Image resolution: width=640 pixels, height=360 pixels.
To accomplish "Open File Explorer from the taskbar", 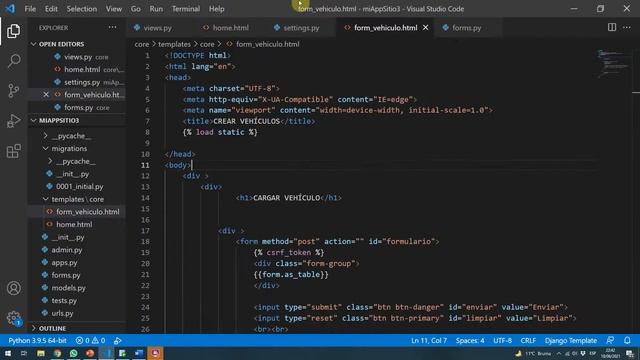I will pos(41,353).
